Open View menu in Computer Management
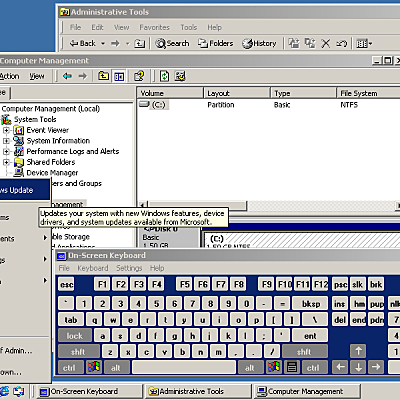Screen dimensions: 400x400 click(37, 76)
